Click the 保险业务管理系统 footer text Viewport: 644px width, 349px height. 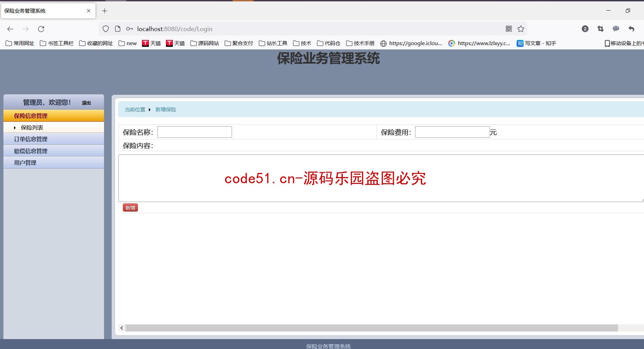pyautogui.click(x=329, y=346)
